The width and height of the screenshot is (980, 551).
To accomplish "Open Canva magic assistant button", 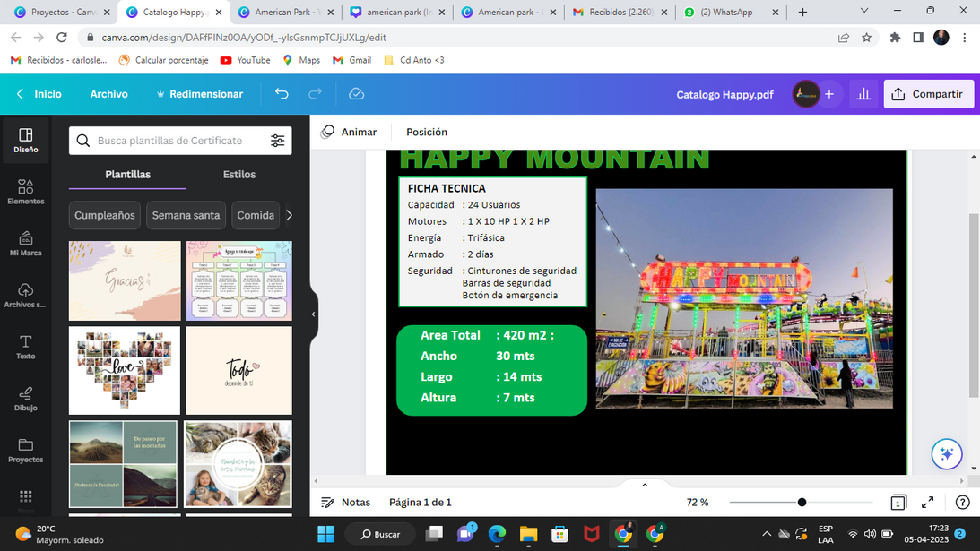I will point(946,454).
